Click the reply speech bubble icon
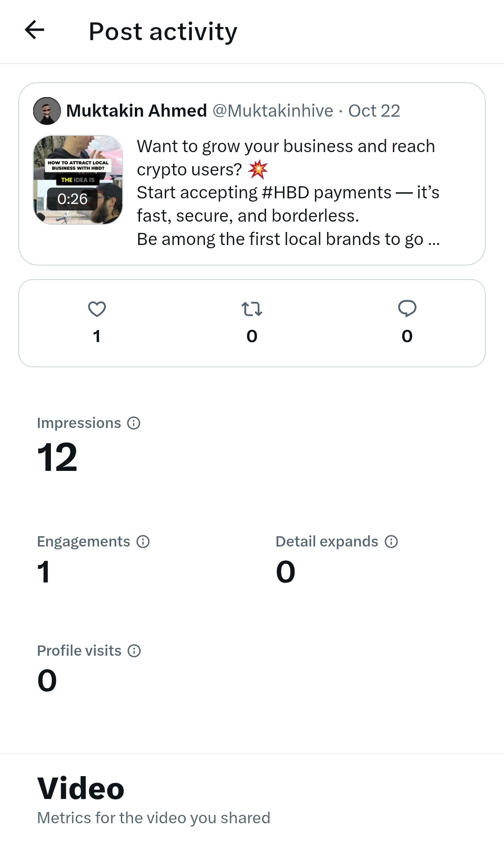 [x=407, y=308]
